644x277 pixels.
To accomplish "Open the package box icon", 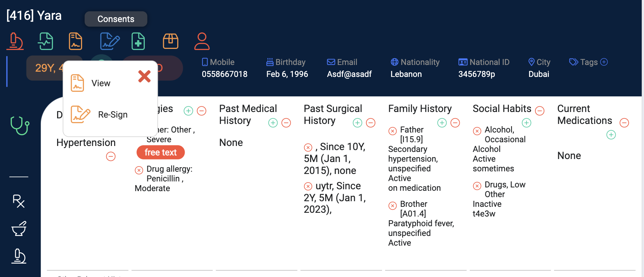I will coord(171,41).
